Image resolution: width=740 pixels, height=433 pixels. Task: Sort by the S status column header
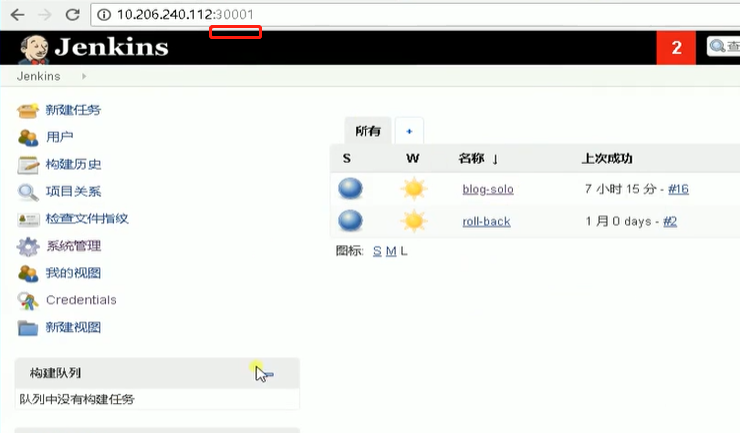click(347, 158)
